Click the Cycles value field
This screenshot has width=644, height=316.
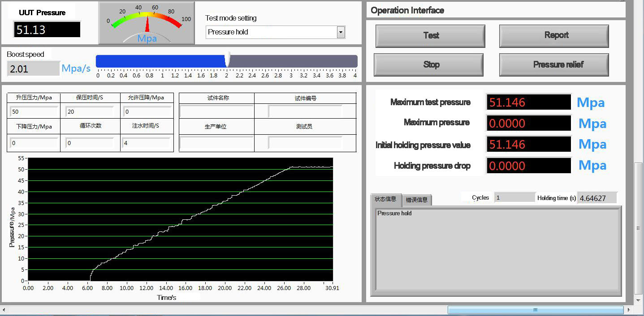[x=514, y=197]
